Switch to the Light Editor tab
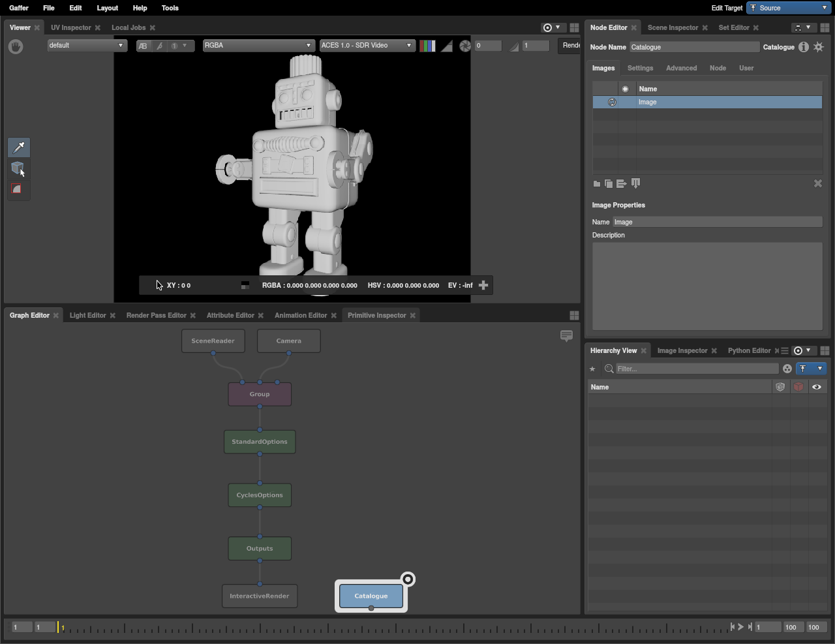835x644 pixels. (x=87, y=315)
